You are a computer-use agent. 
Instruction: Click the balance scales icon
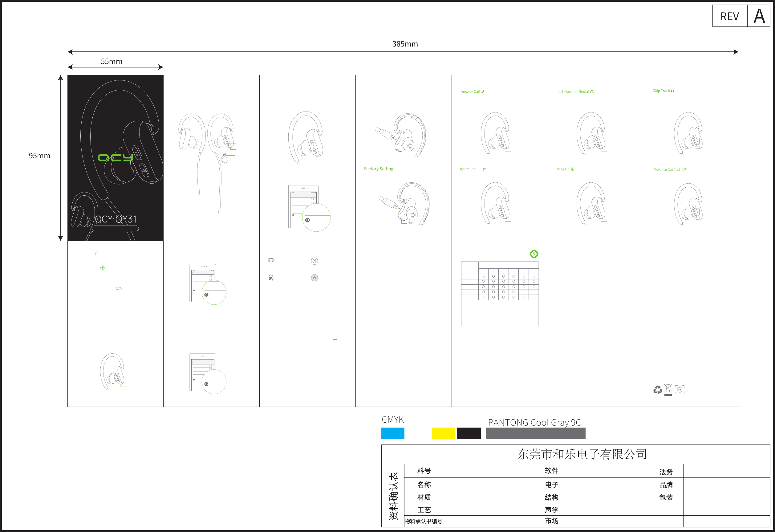(x=271, y=261)
